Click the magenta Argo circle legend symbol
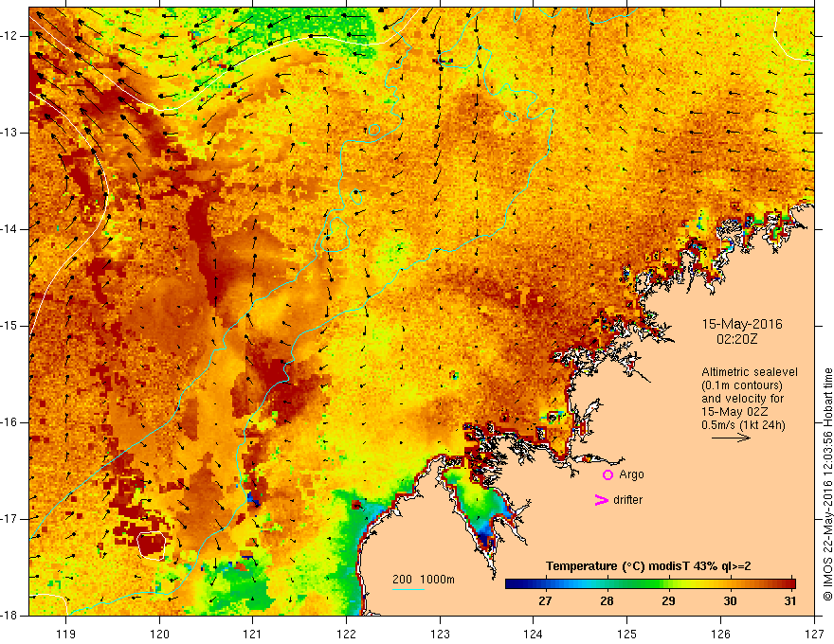 point(607,474)
